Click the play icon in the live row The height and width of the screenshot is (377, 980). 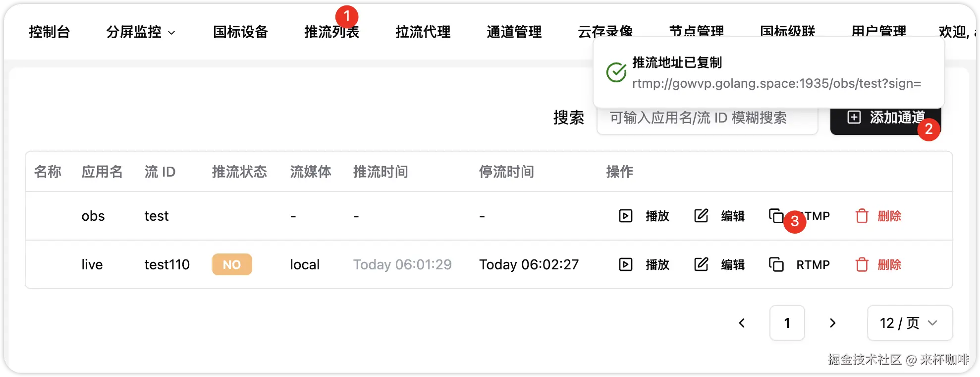pyautogui.click(x=626, y=264)
